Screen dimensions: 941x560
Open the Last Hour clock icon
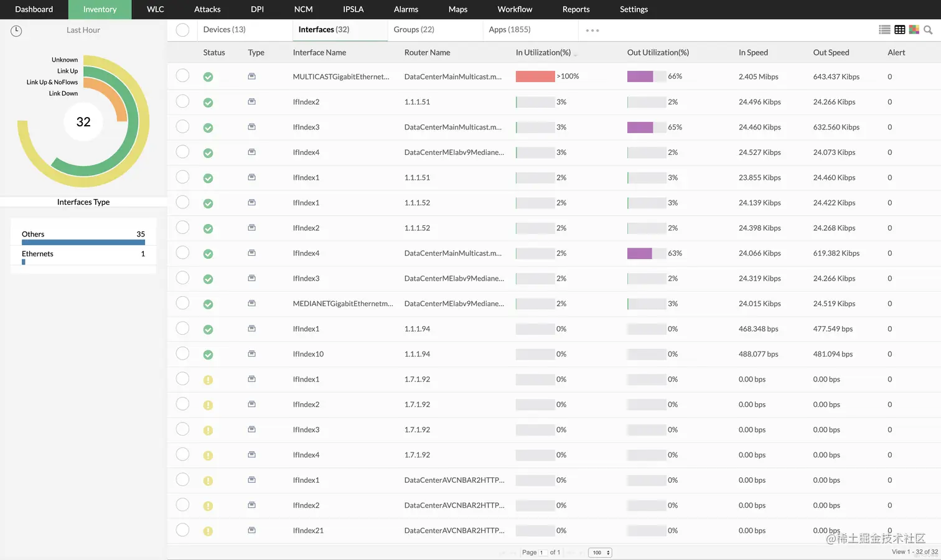(x=16, y=30)
